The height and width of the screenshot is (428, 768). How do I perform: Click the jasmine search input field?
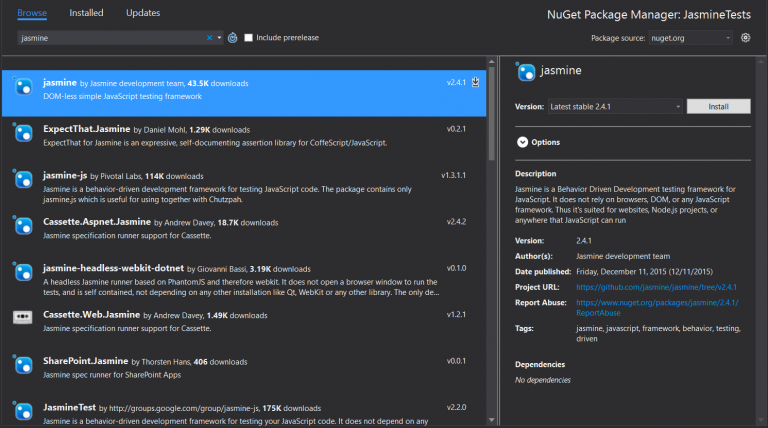click(x=112, y=38)
